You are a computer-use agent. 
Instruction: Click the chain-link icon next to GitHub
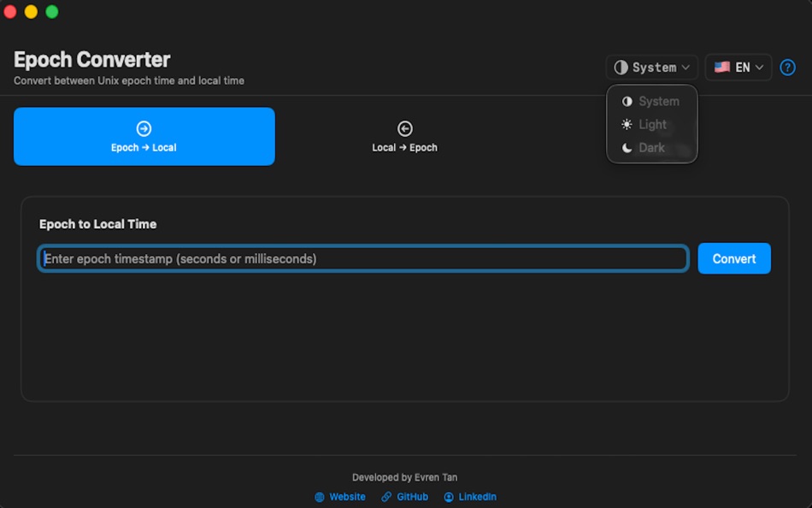[386, 497]
